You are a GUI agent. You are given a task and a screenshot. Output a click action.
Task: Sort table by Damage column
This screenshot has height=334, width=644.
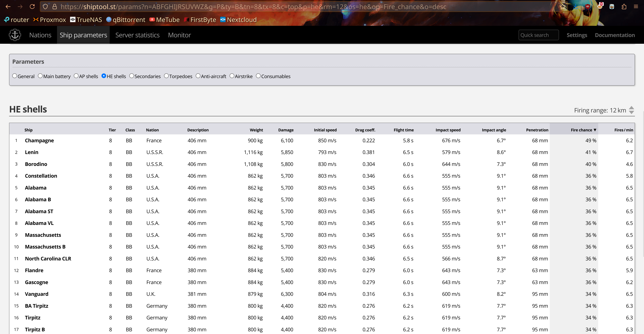tap(286, 130)
